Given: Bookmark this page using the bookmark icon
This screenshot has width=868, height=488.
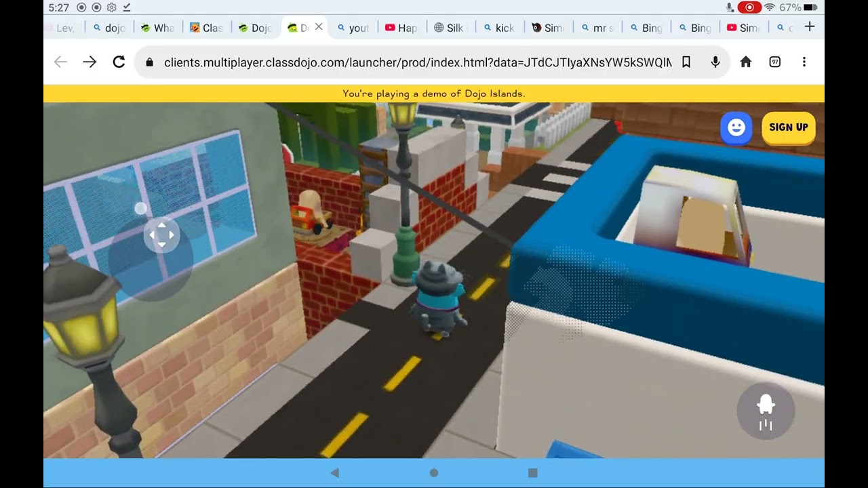Looking at the screenshot, I should 686,62.
